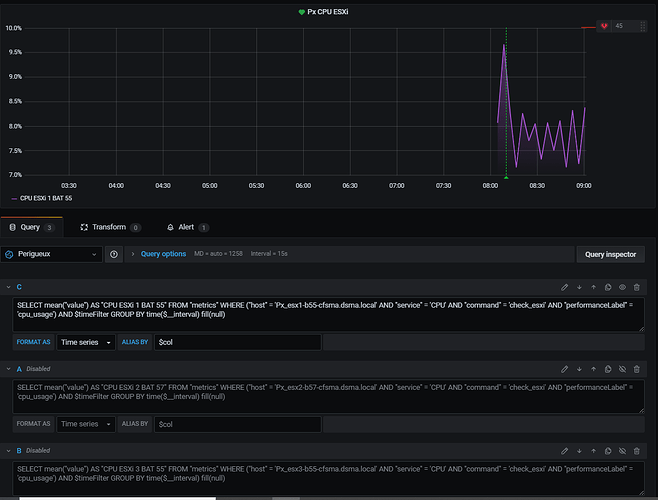Switch to the Alert tab

[x=186, y=227]
